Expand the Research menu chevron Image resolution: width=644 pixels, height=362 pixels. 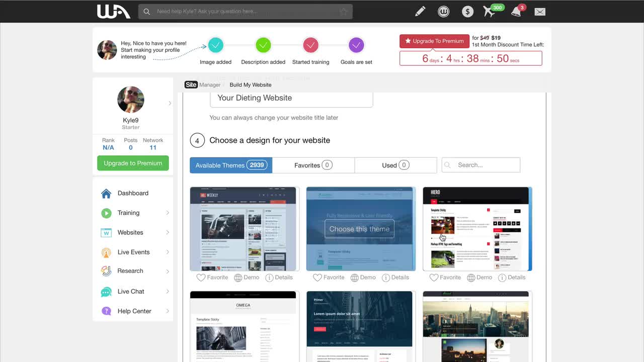[x=168, y=271]
